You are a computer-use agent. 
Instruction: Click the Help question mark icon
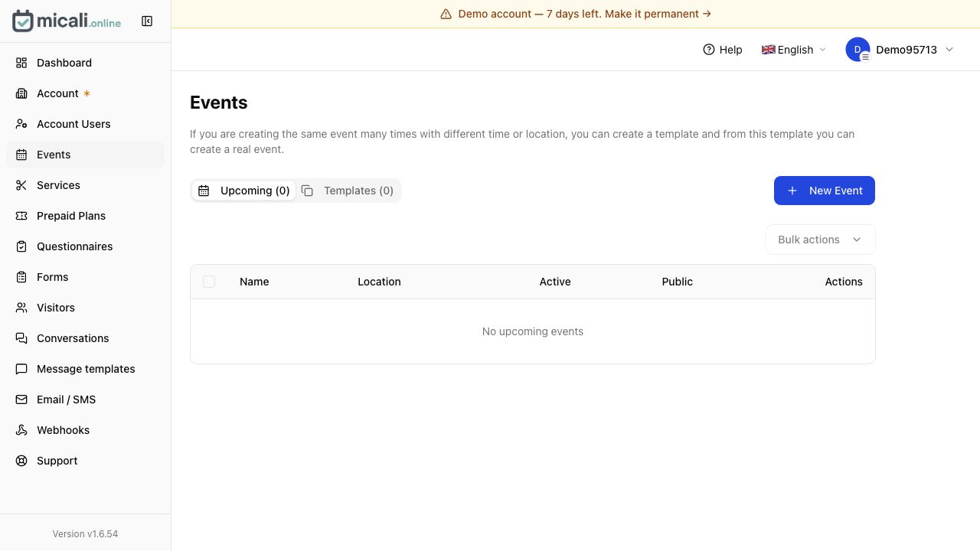pos(709,50)
